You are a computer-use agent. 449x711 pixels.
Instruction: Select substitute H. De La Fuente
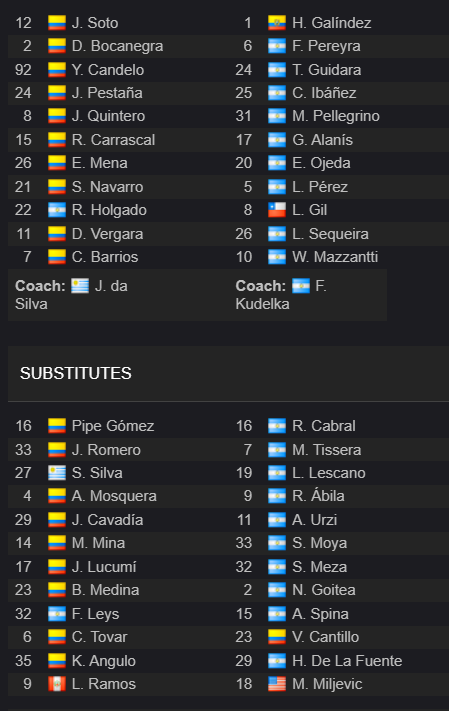(x=347, y=661)
